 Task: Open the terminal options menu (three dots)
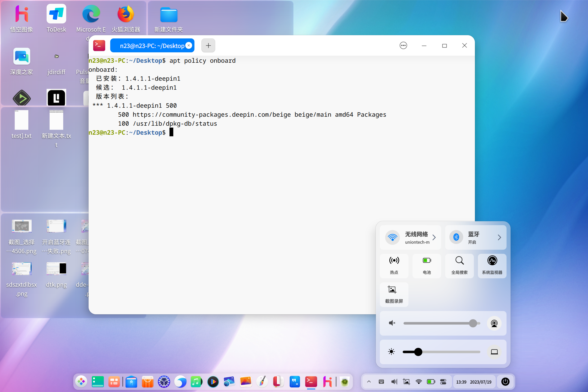(x=403, y=45)
